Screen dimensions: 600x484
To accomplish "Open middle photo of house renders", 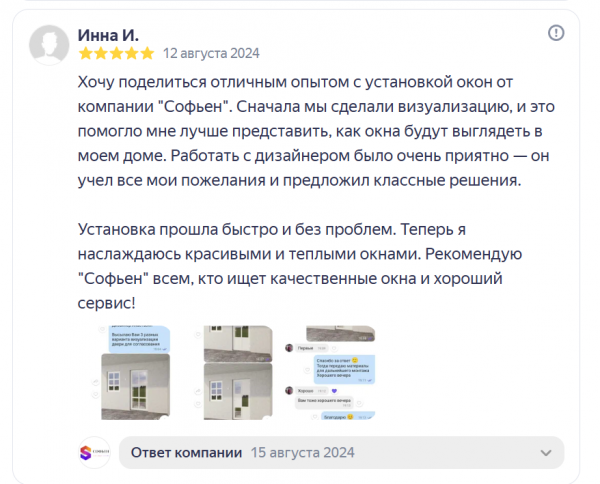I will pos(233,373).
